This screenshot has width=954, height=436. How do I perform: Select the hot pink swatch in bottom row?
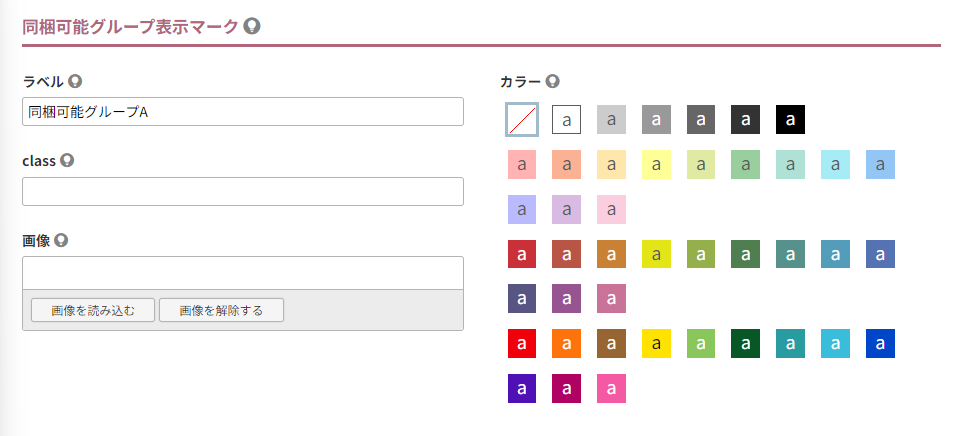click(x=611, y=389)
